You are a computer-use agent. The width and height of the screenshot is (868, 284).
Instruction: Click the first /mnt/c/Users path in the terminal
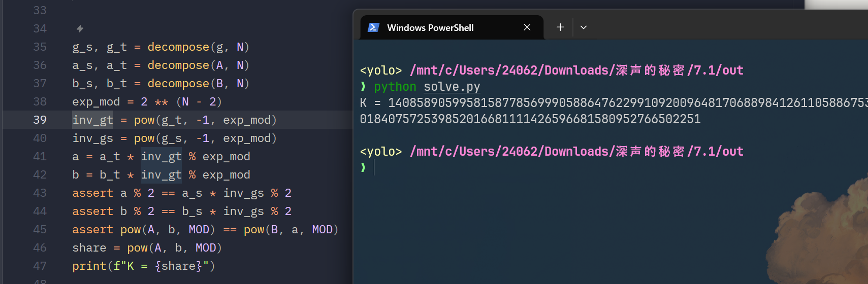coord(576,70)
